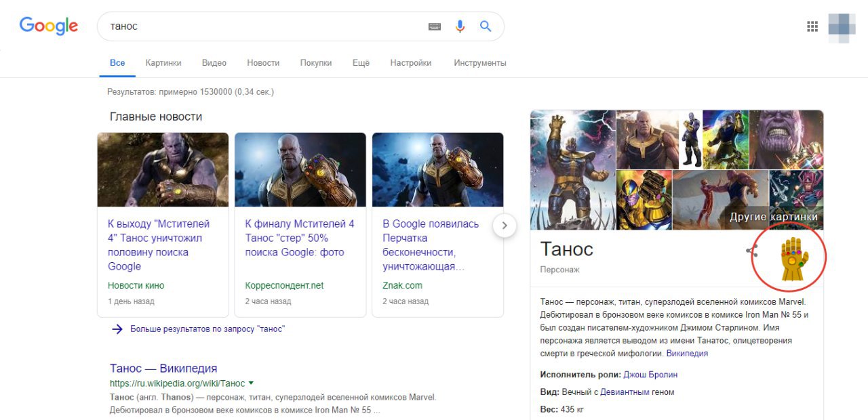Click arrow icon before Больше результатов
Image resolution: width=868 pixels, height=420 pixels.
pyautogui.click(x=117, y=329)
